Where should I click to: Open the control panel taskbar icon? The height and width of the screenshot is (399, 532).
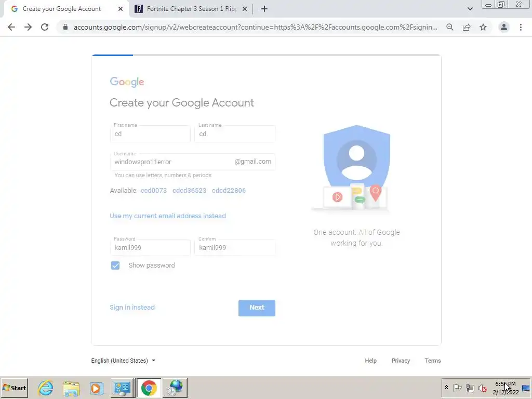click(122, 388)
